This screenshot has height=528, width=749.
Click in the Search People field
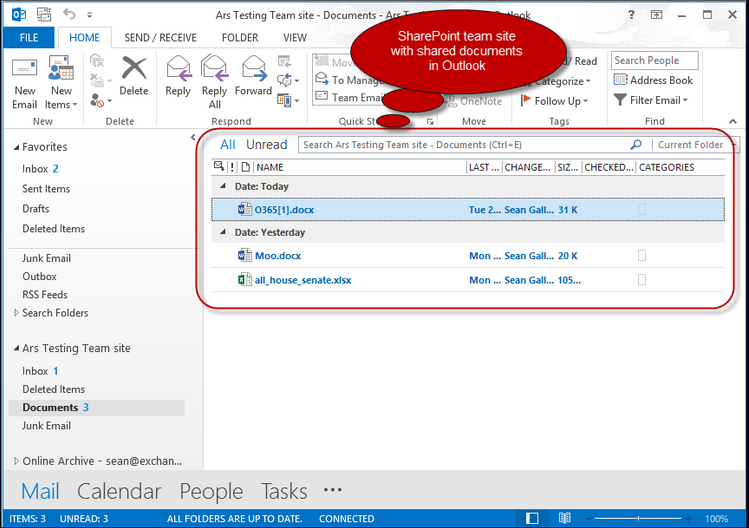[654, 60]
